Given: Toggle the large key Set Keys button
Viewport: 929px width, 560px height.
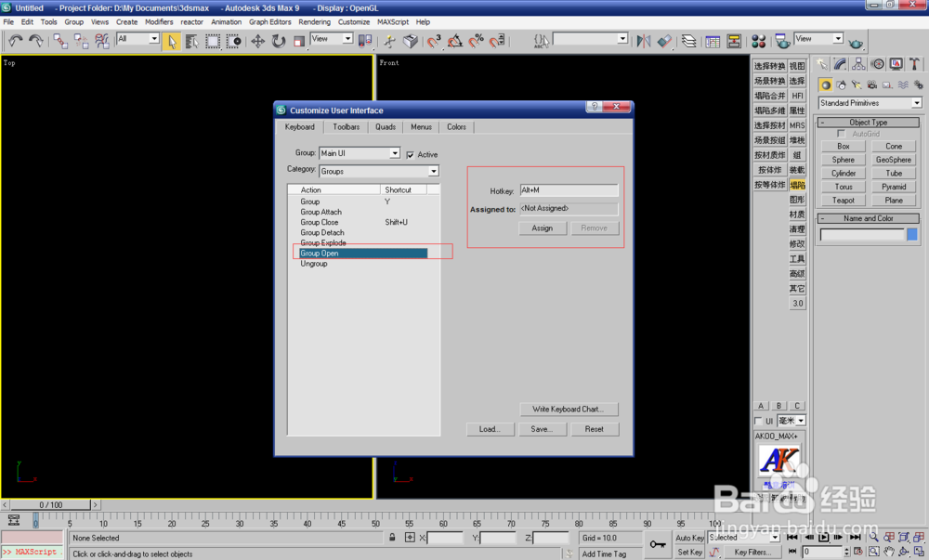Looking at the screenshot, I should (658, 544).
